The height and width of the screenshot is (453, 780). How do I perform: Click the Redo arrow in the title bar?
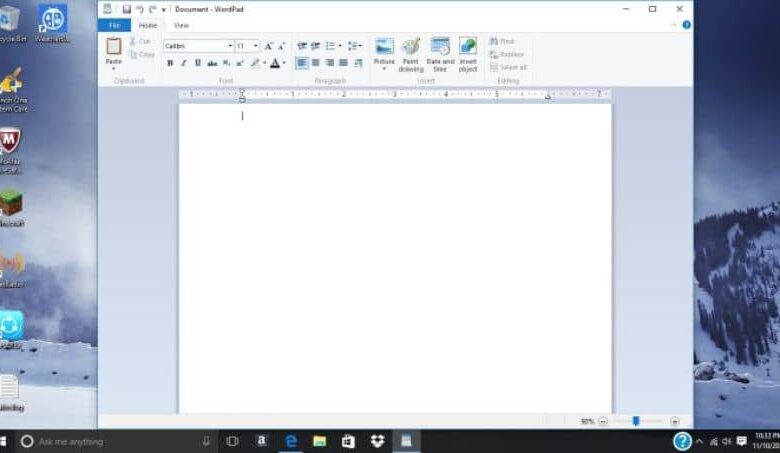[x=153, y=9]
